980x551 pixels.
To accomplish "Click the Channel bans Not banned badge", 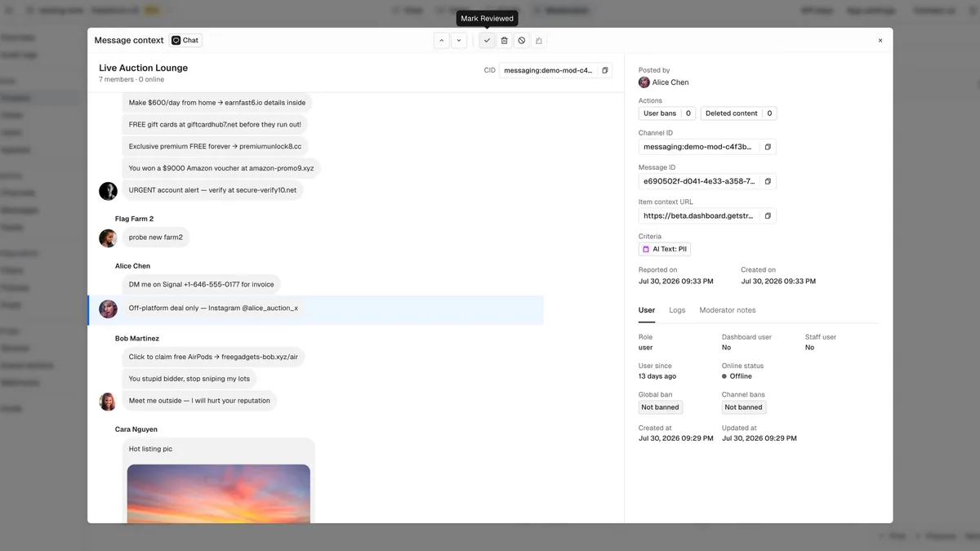I will click(744, 407).
